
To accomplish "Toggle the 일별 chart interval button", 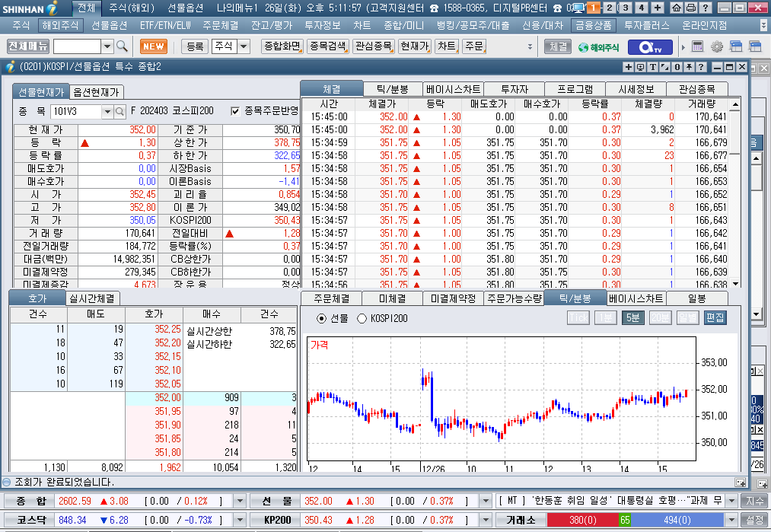I will [687, 317].
